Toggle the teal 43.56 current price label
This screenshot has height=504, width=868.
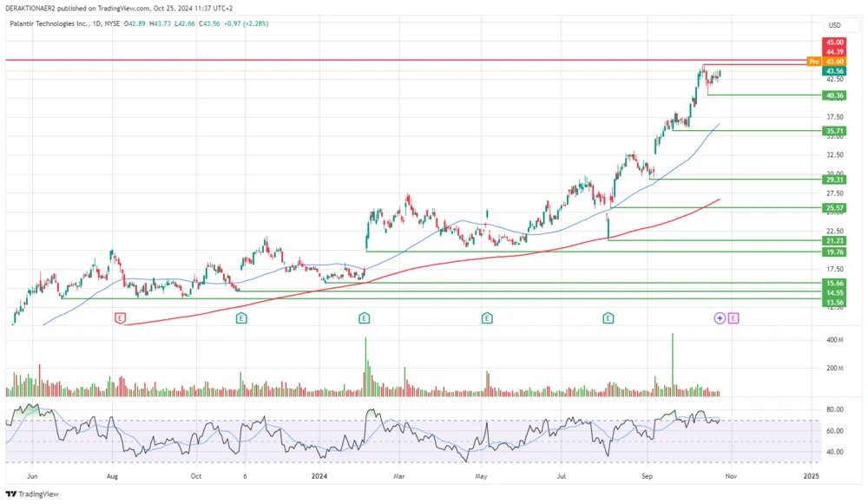(x=833, y=71)
